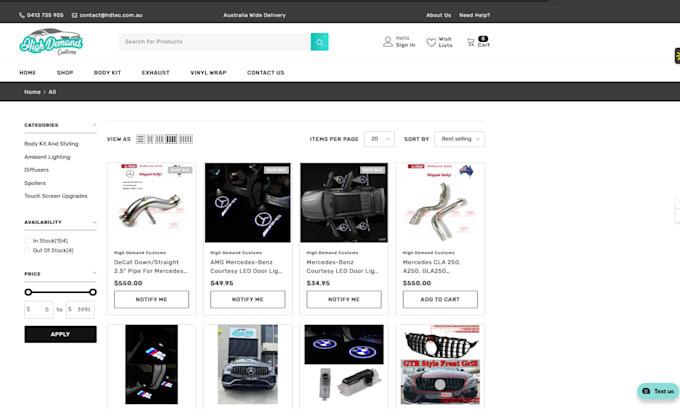Open the EXHAUST menu item
The image size is (680, 409).
click(156, 73)
